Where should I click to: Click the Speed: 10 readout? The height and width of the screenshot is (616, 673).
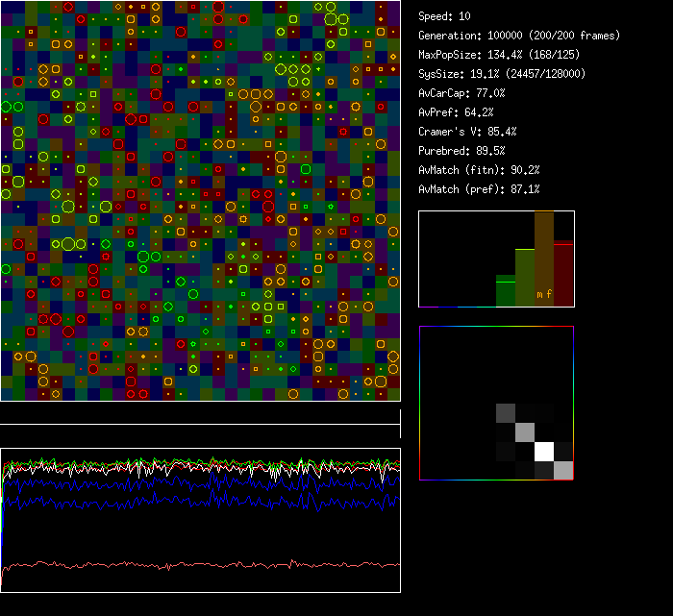tap(445, 16)
